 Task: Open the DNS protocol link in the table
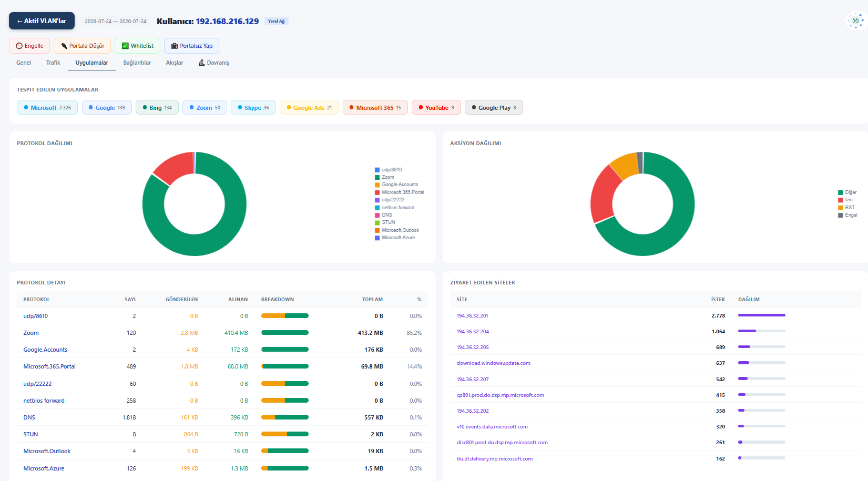(29, 417)
